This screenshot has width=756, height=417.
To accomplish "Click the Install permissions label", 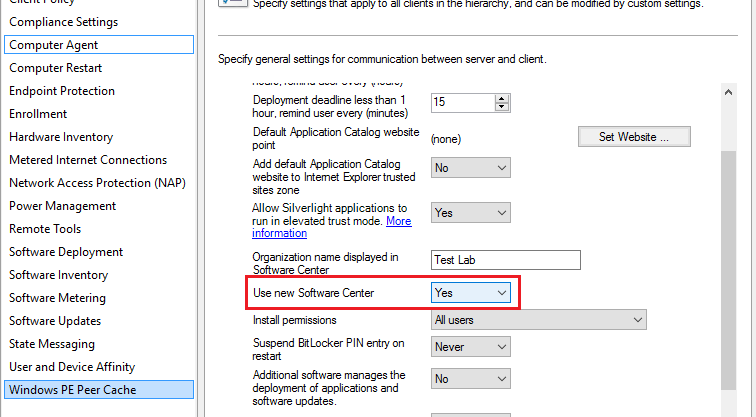I will [295, 320].
